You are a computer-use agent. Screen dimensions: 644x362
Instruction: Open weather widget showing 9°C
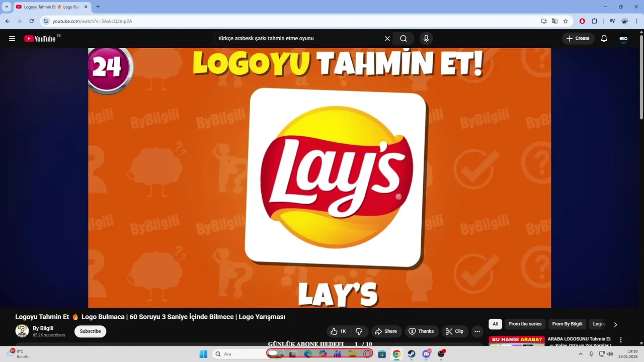[19, 354]
